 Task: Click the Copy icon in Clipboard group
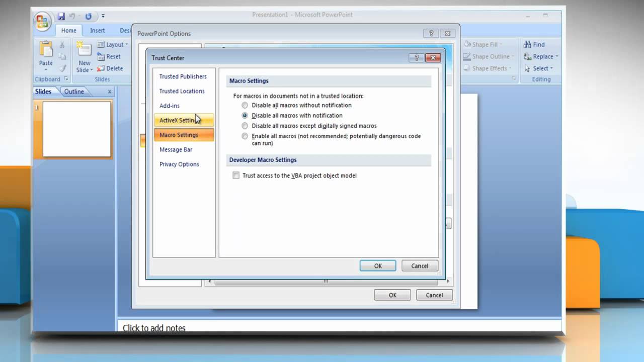[62, 56]
